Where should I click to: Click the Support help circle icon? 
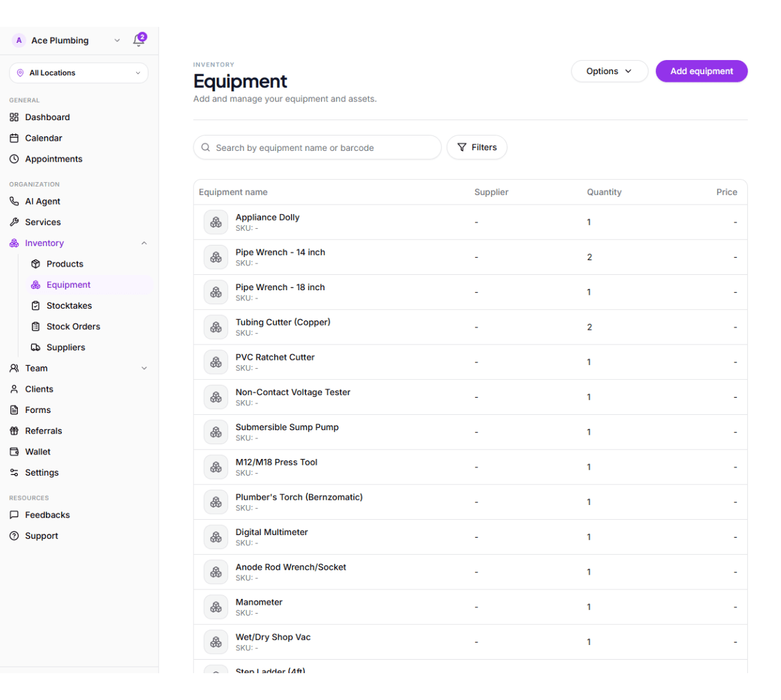tap(14, 536)
